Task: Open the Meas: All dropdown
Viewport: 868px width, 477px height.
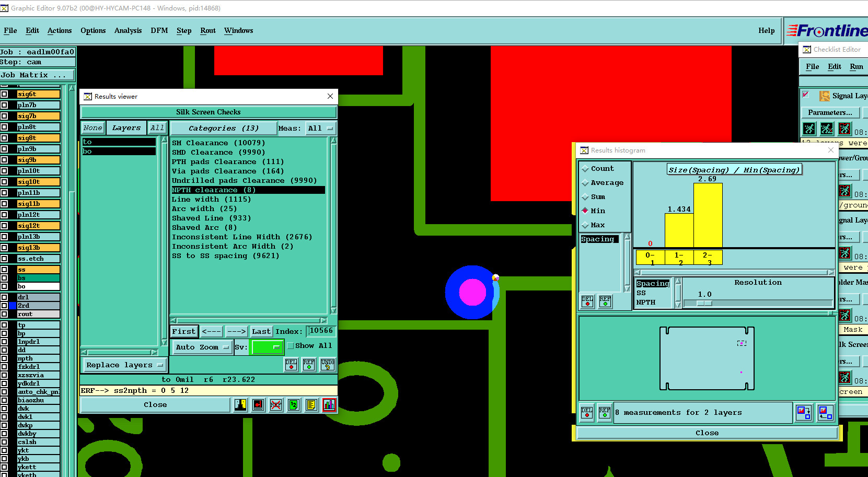Action: (320, 129)
